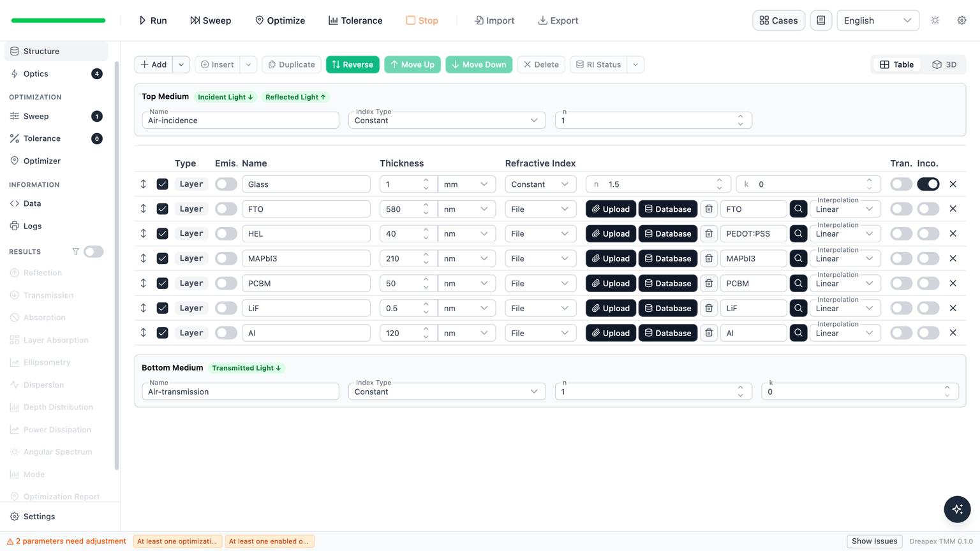Click Show Issues in the status bar
This screenshot has width=980, height=551.
click(x=874, y=541)
